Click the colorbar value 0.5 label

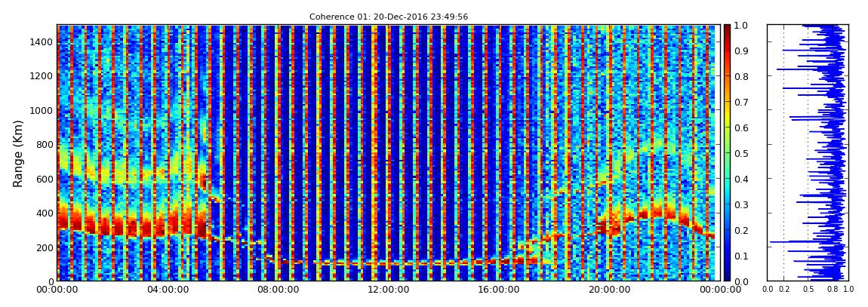[740, 153]
